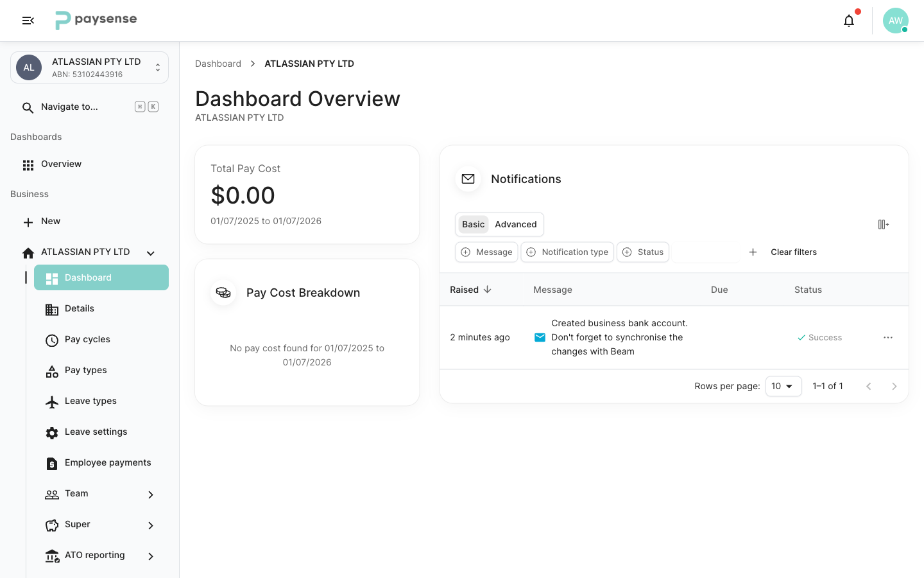This screenshot has height=578, width=924.
Task: Click ATLASSIAN PTY LTD breadcrumb
Action: click(x=309, y=64)
